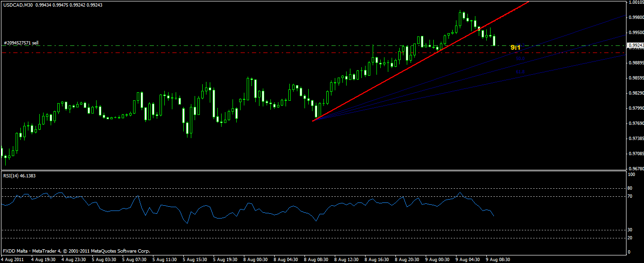The height and width of the screenshot is (263, 644).
Task: Click the 8 Aug 20:30 time label
Action: coord(408,259)
